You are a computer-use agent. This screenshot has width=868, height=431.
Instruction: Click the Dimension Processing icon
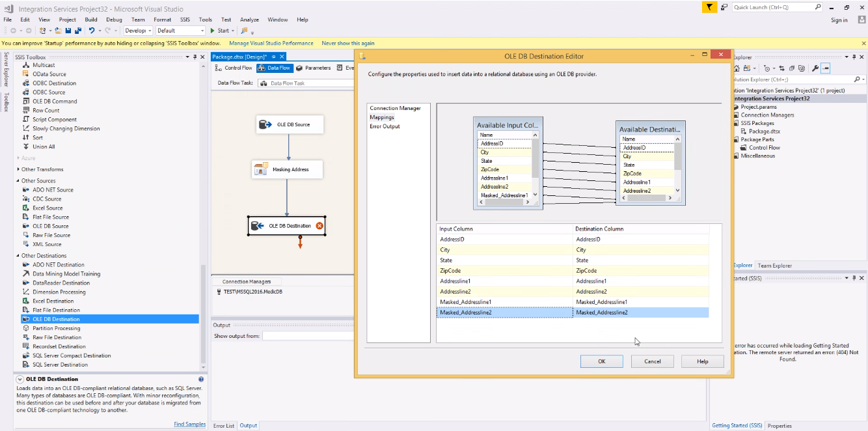point(26,292)
